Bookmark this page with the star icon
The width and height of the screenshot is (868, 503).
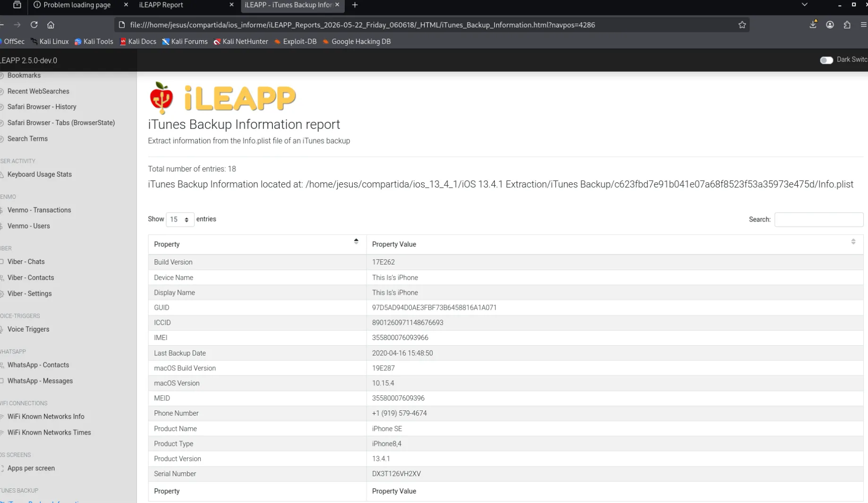pos(742,25)
